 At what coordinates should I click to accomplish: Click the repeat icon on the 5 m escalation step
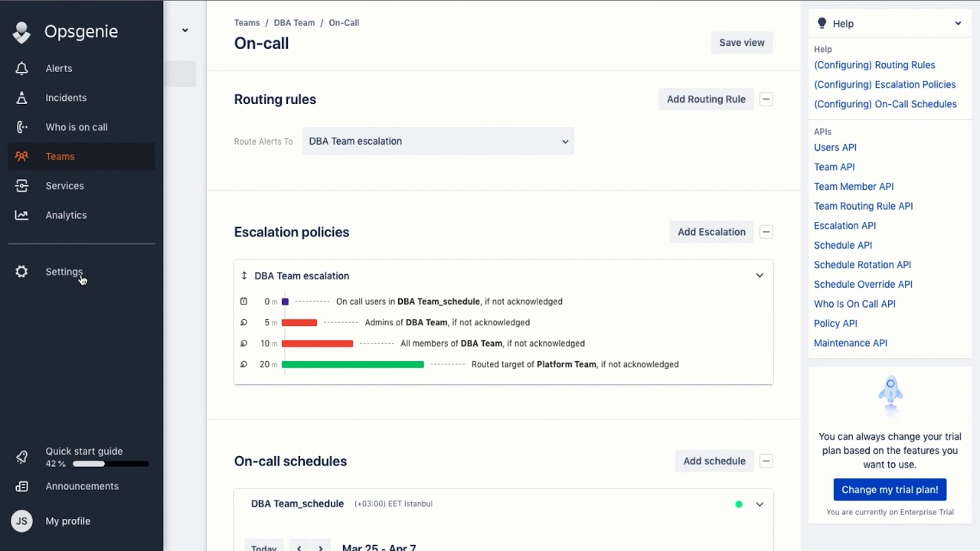(244, 322)
